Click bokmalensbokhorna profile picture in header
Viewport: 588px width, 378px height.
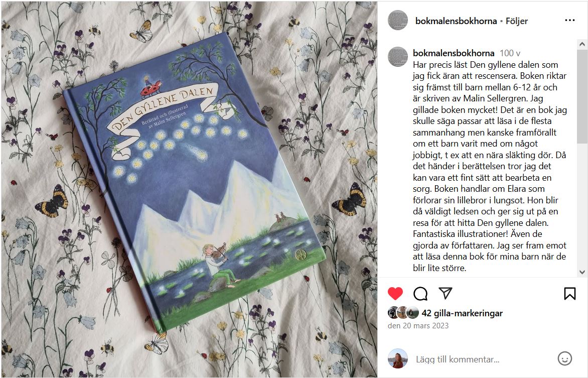[x=397, y=20]
